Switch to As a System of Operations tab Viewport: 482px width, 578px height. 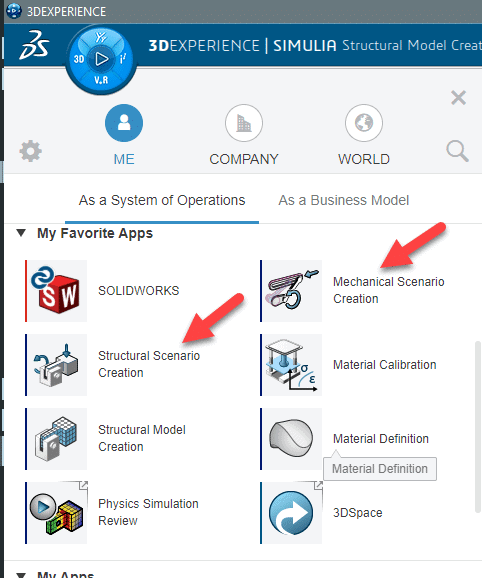click(x=162, y=200)
